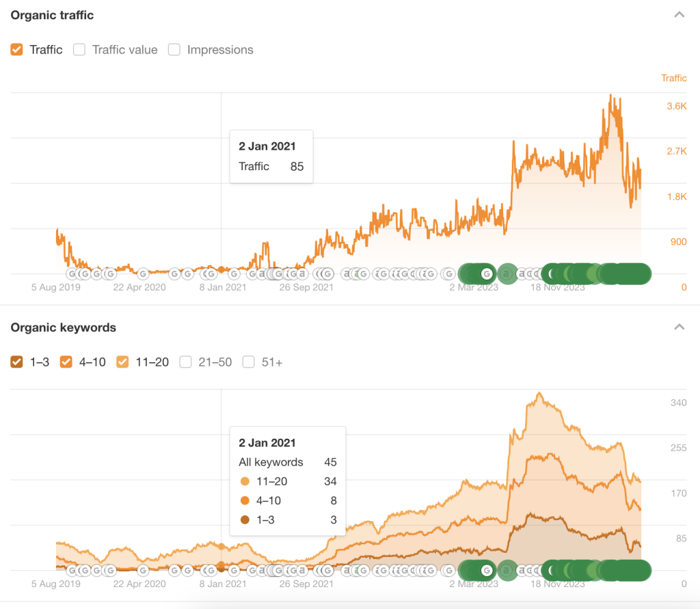The width and height of the screenshot is (700, 609).
Task: Click the Google update marker near 5 Aug 2019
Action: click(72, 273)
